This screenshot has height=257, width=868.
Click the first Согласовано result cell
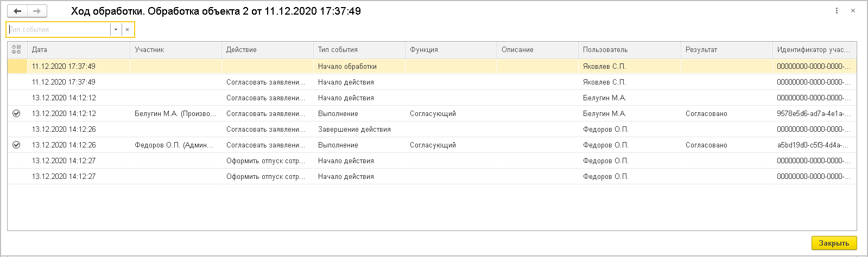(x=706, y=113)
